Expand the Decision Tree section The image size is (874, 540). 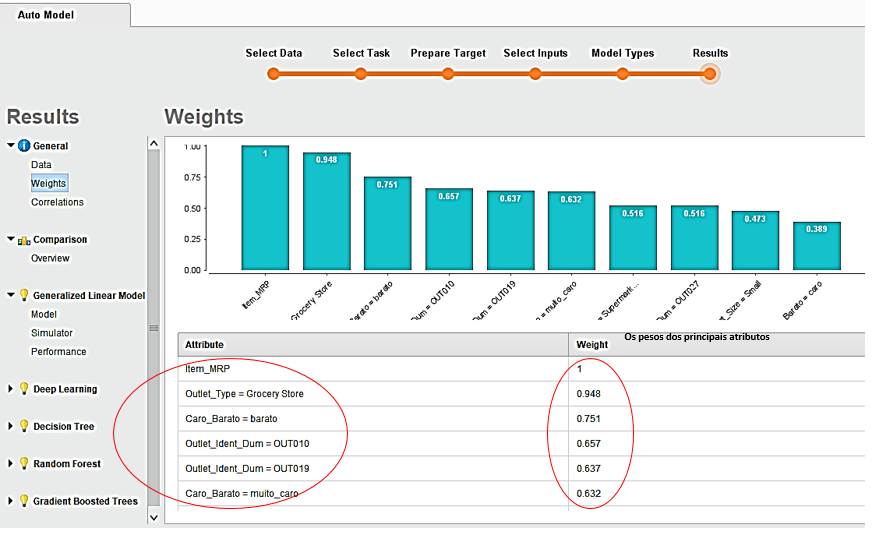(10, 426)
